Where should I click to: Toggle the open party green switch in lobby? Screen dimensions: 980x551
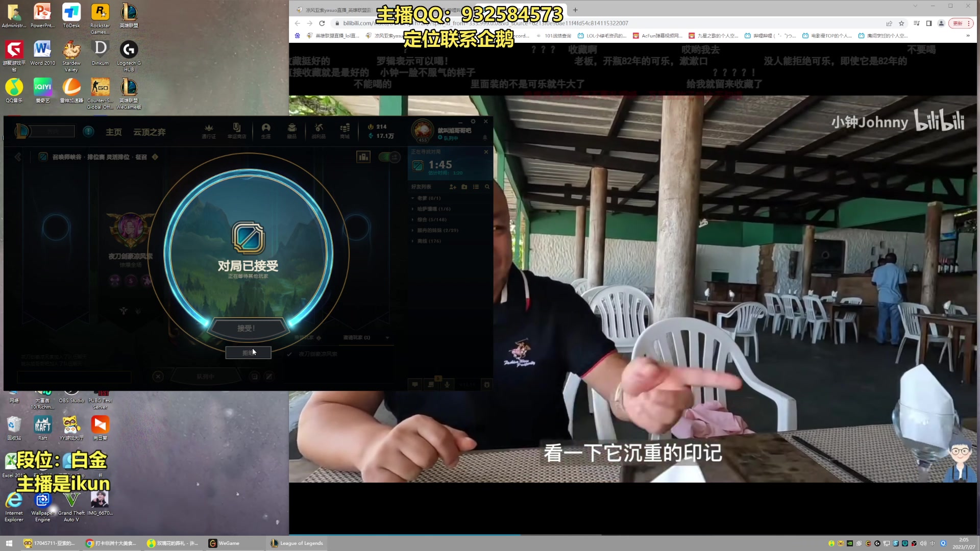pyautogui.click(x=389, y=157)
